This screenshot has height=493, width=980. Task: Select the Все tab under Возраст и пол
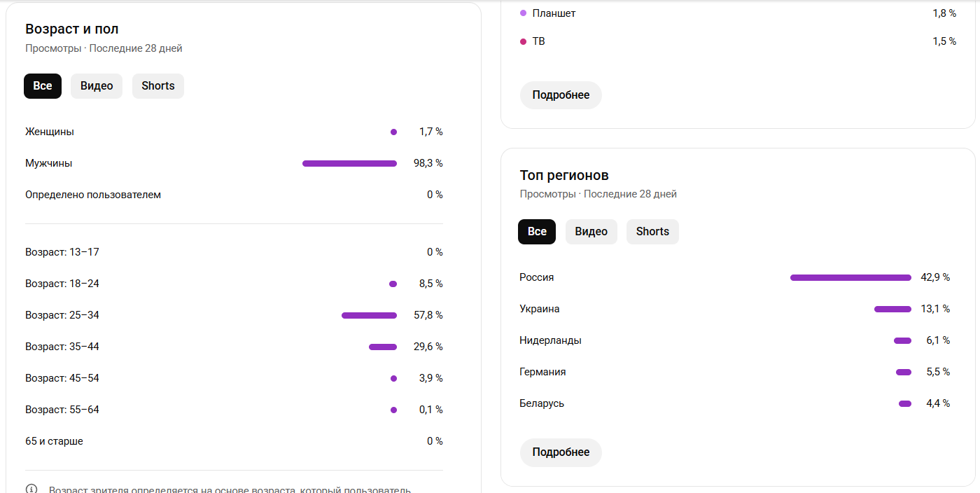tap(43, 86)
